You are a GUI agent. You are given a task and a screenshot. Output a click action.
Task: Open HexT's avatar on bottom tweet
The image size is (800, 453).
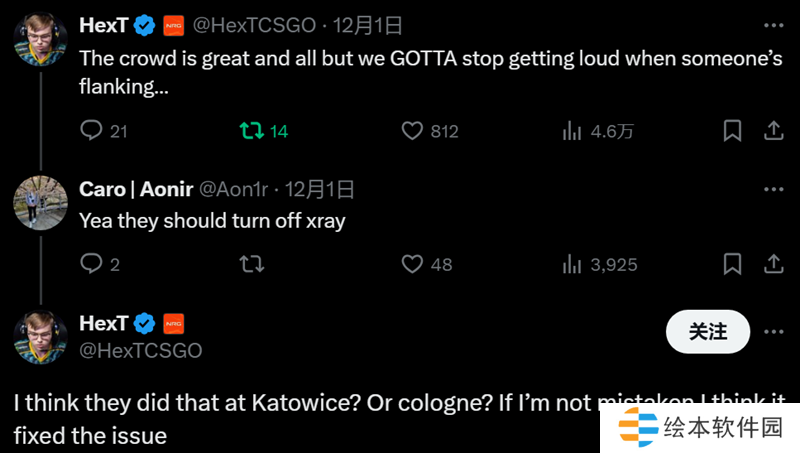pyautogui.click(x=40, y=337)
